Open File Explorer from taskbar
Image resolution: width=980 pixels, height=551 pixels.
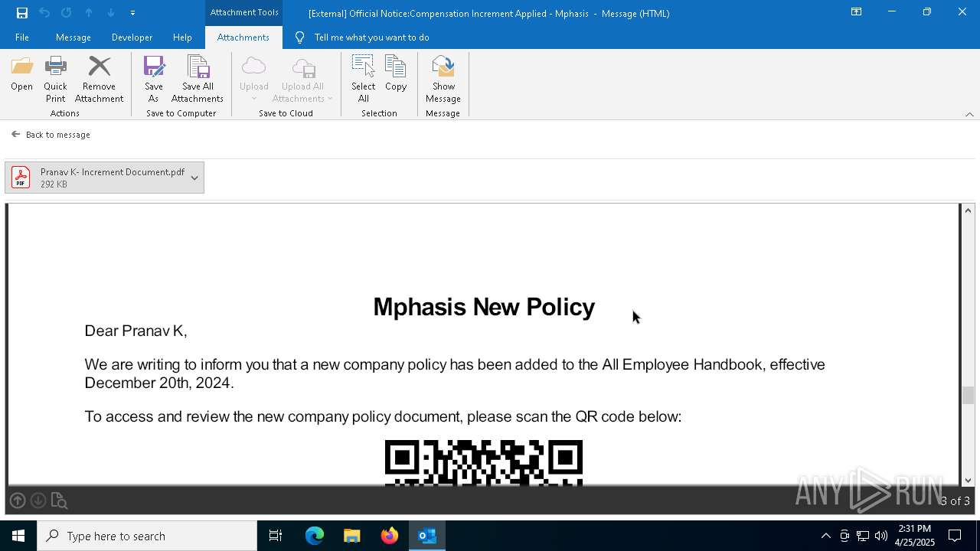352,536
